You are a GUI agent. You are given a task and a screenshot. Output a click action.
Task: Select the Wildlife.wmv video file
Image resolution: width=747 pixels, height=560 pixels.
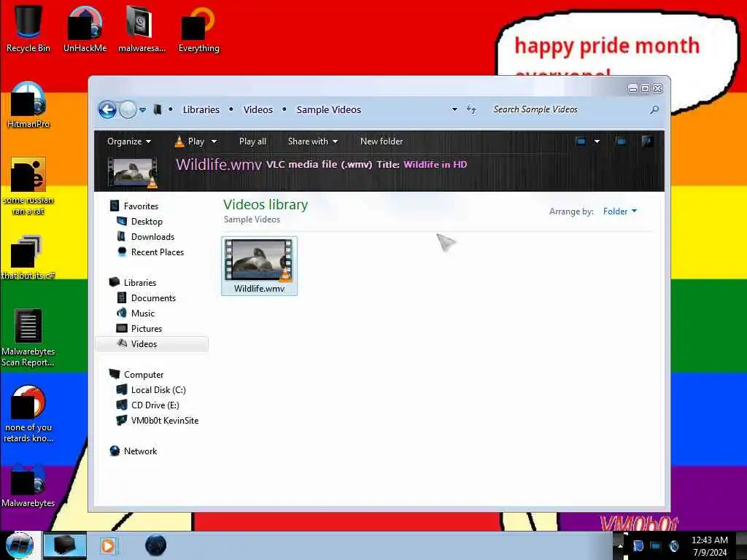[x=259, y=266]
